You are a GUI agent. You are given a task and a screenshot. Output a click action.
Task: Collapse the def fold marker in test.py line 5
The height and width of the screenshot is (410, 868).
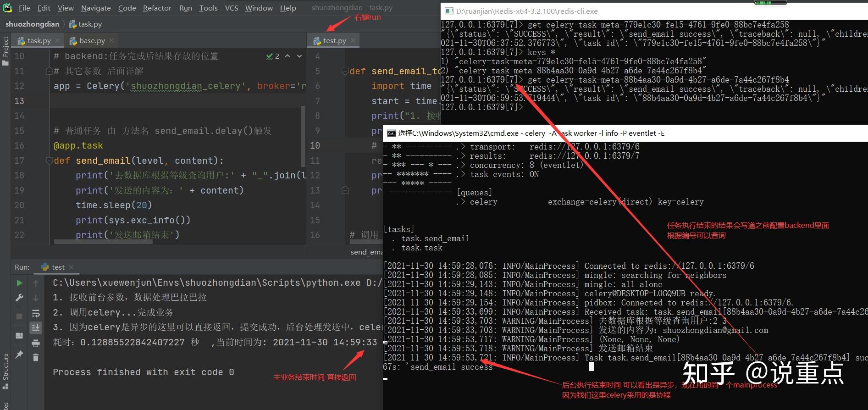point(345,72)
